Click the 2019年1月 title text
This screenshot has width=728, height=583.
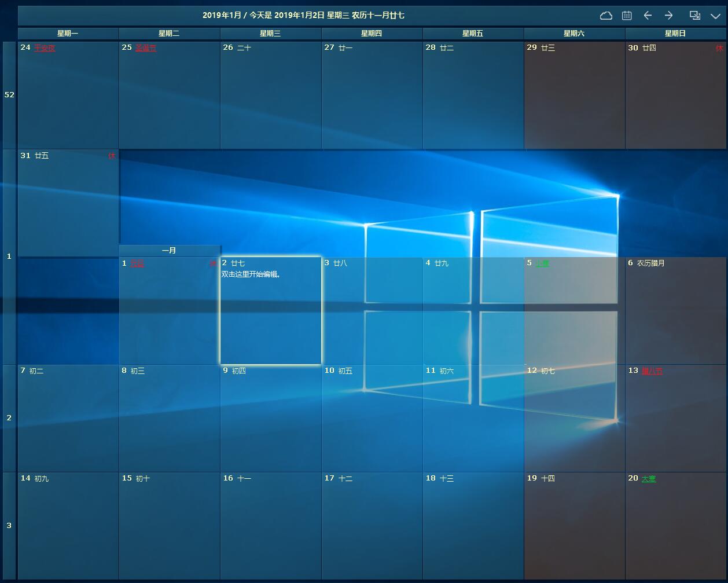(x=220, y=16)
